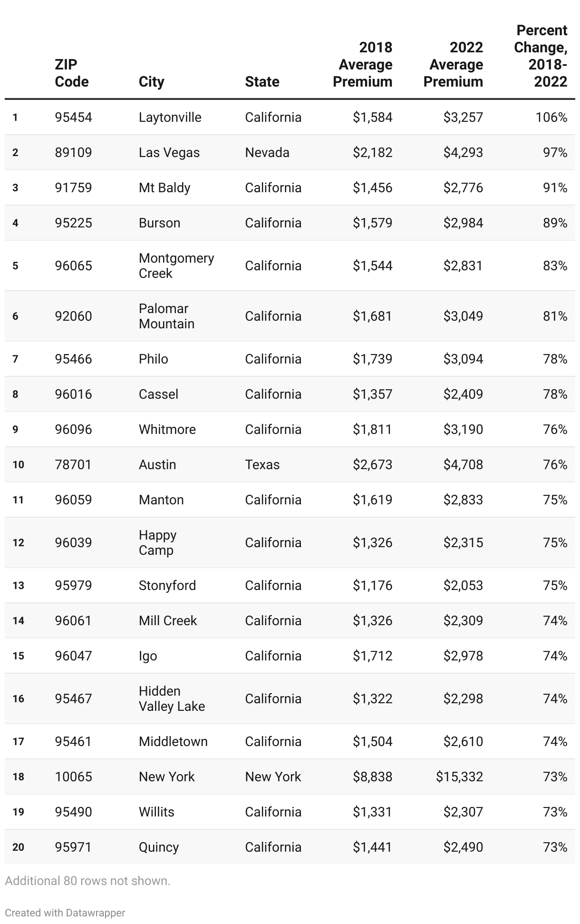Click the Percent Change 2018-2022 header
The width and height of the screenshot is (580, 924).
coord(541,56)
